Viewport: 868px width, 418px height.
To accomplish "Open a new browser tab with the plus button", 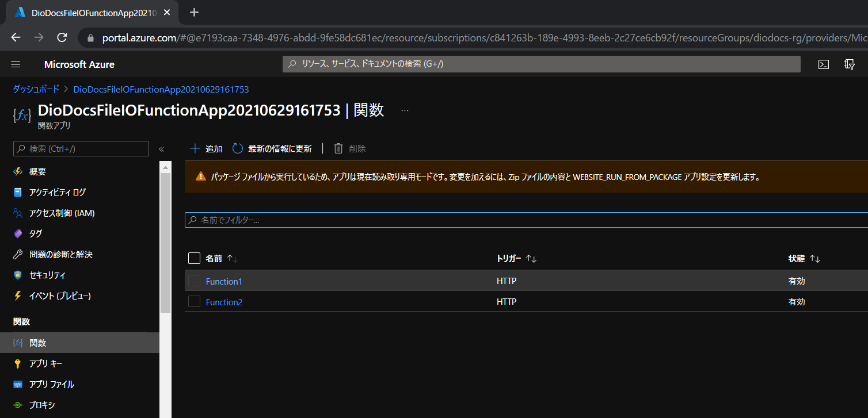I will [194, 12].
